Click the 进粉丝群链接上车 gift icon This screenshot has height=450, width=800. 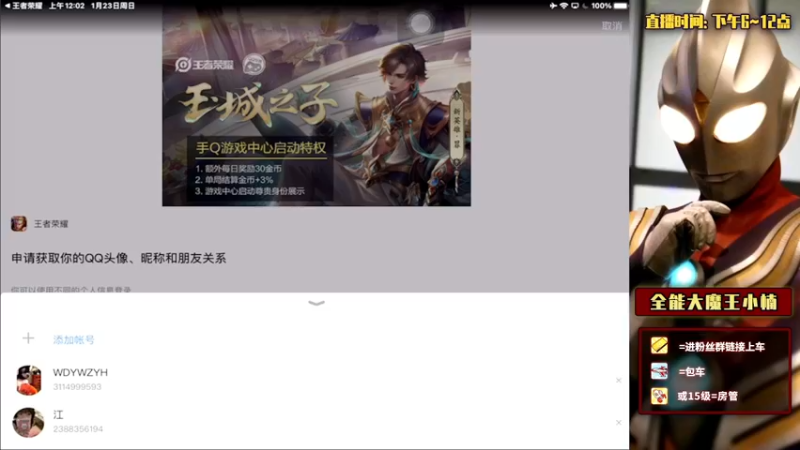(659, 345)
